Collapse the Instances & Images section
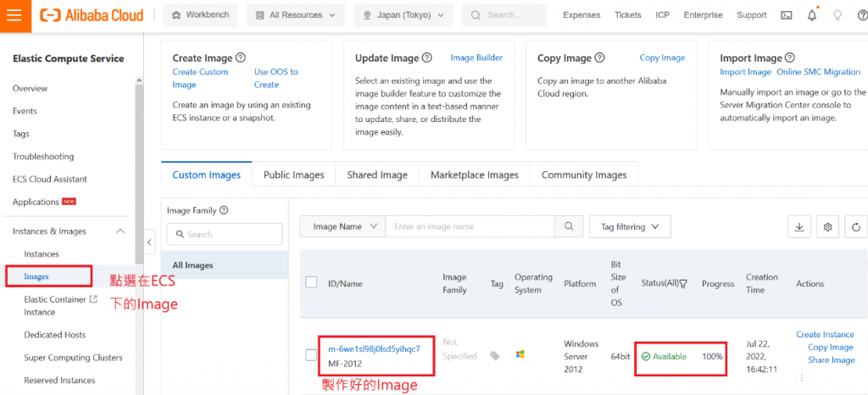 120,231
